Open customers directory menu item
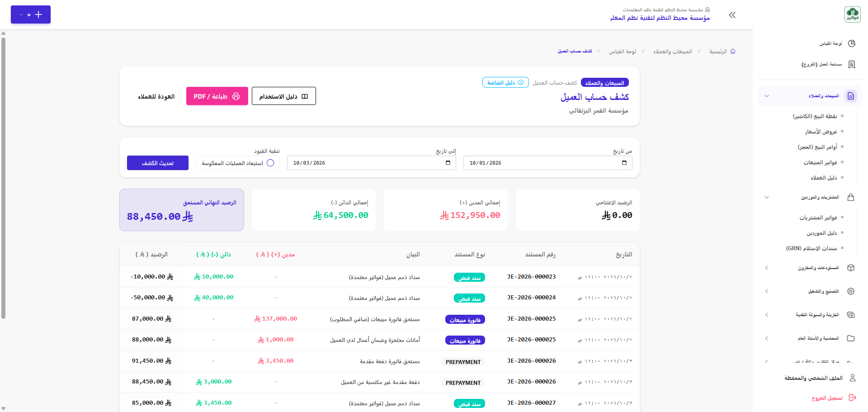 click(x=824, y=178)
